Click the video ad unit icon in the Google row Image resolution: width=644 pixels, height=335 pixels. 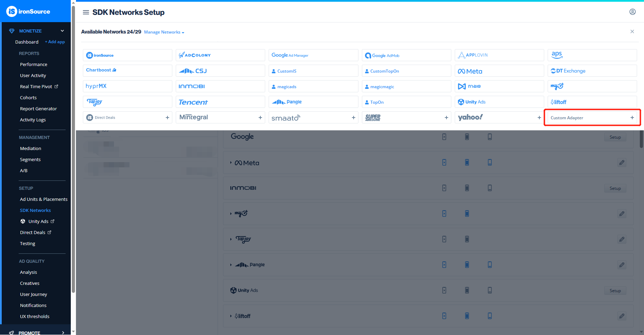(444, 137)
